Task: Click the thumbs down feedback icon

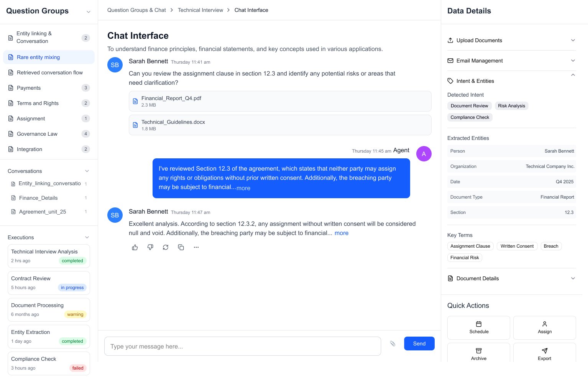Action: 150,248
